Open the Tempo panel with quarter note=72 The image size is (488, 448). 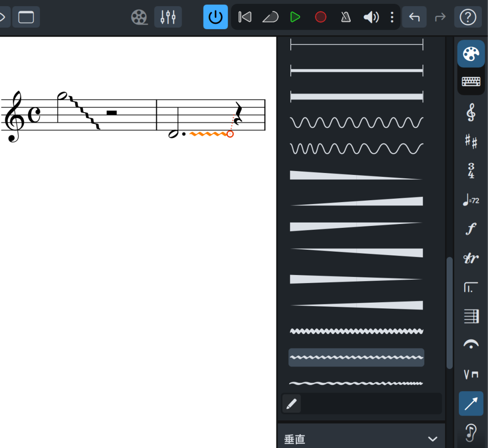tap(471, 200)
